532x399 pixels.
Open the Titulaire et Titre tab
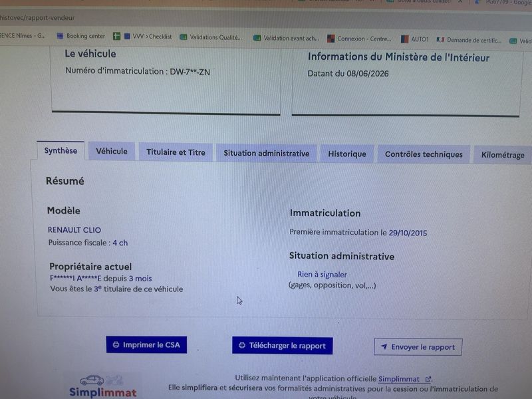coord(176,152)
